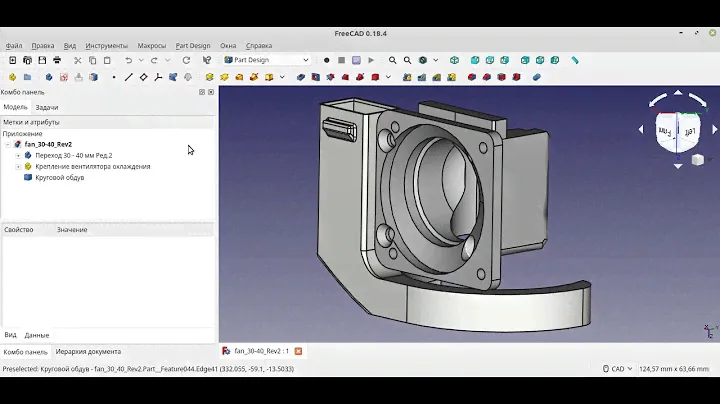This screenshot has height=404, width=720.
Task: Click the What's This help pointer icon
Action: tap(207, 60)
